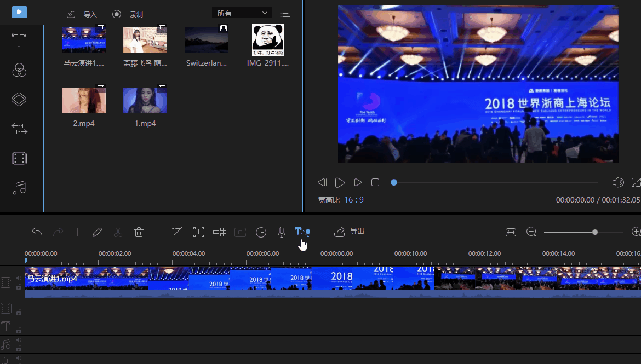The image size is (641, 364).
Task: Click the preview progress slider handle
Action: point(394,182)
